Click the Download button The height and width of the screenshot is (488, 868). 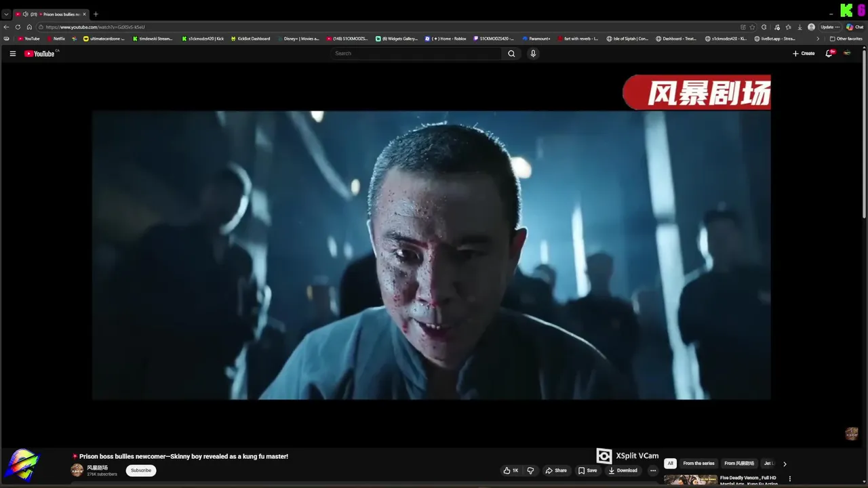623,470
